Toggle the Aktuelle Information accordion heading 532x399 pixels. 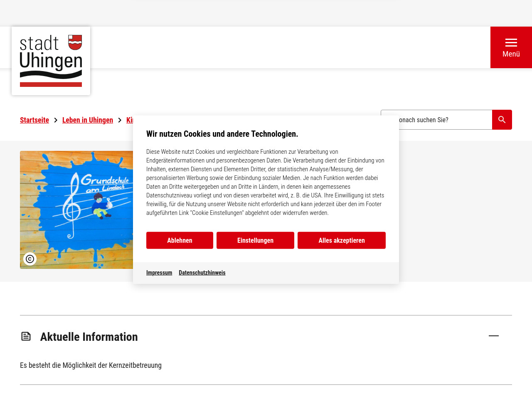click(x=89, y=337)
